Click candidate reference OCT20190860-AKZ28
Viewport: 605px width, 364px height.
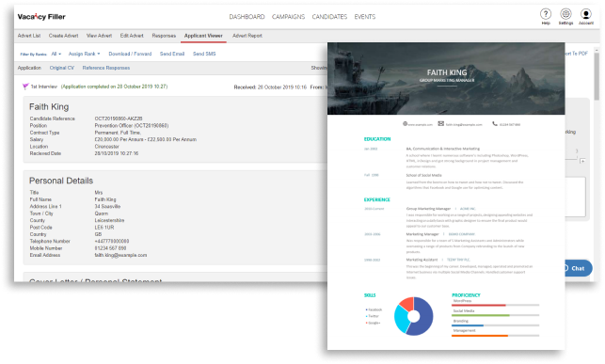coord(119,119)
